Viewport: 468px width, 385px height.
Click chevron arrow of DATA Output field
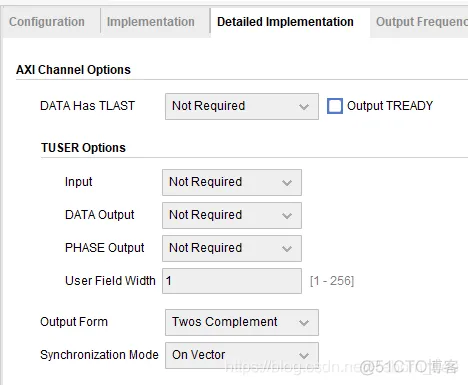click(x=287, y=216)
